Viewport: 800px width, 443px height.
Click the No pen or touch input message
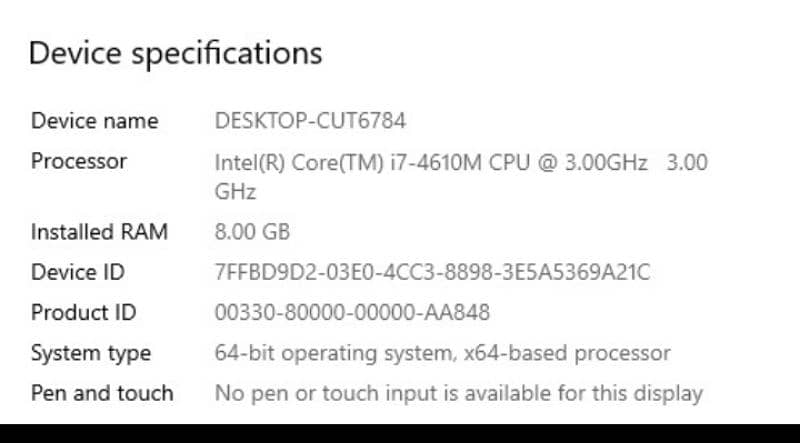[x=458, y=393]
